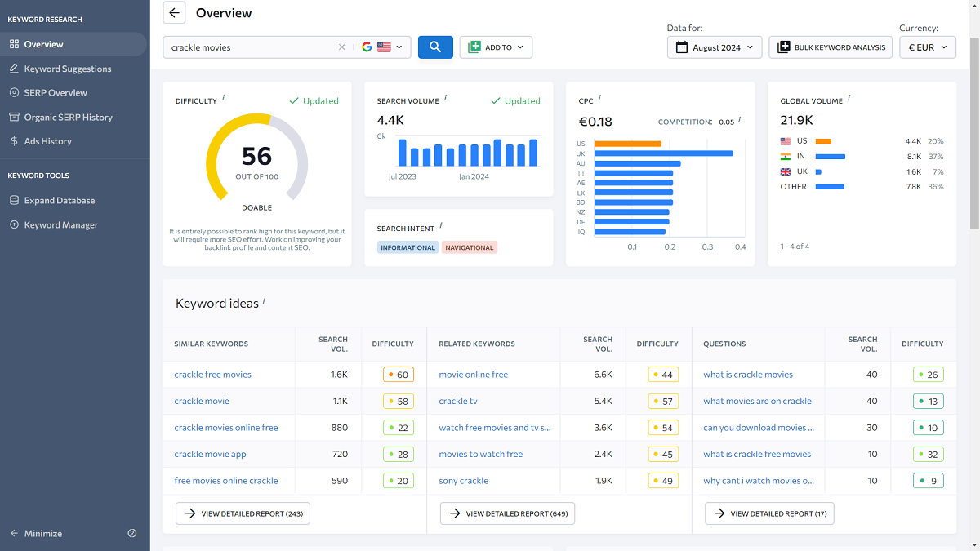Viewport: 980px width, 551px height.
Task: Open the August 2024 date picker
Action: [x=714, y=47]
